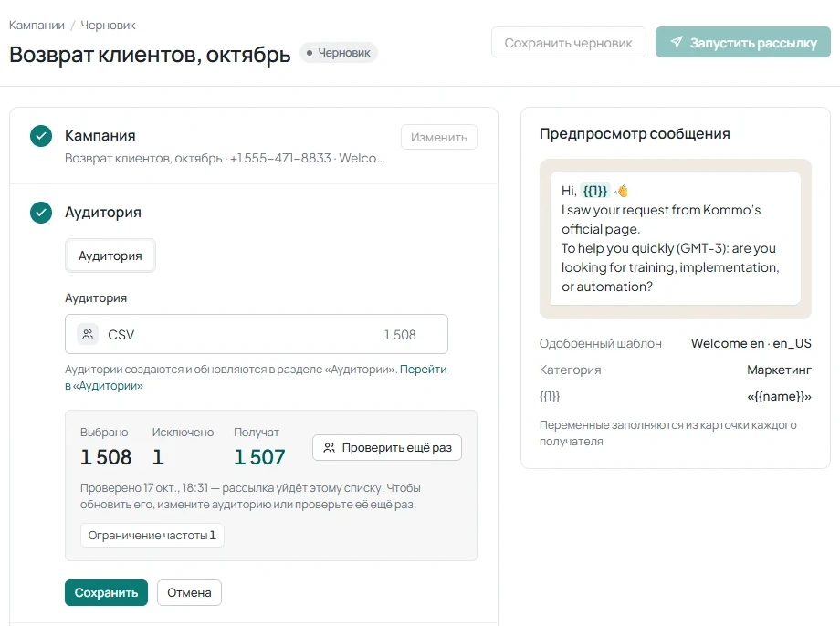The height and width of the screenshot is (626, 840).
Task: Click the Аудитория section heading beside checkmark
Action: click(103, 212)
